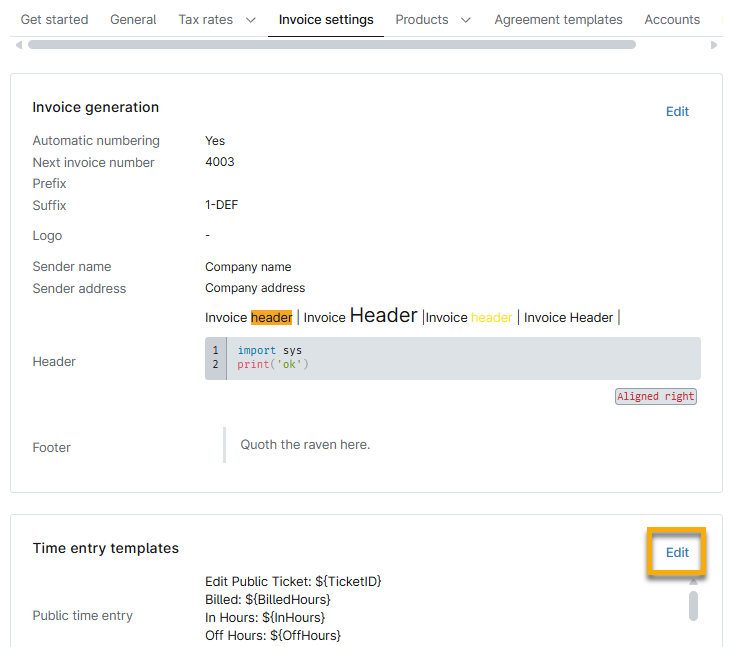This screenshot has width=731, height=647.
Task: Click the Quoth the raven here footer quote
Action: pos(305,445)
